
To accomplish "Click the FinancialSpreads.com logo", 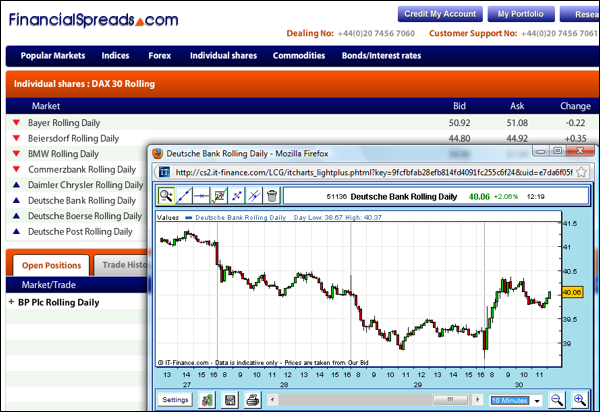I will click(x=93, y=20).
